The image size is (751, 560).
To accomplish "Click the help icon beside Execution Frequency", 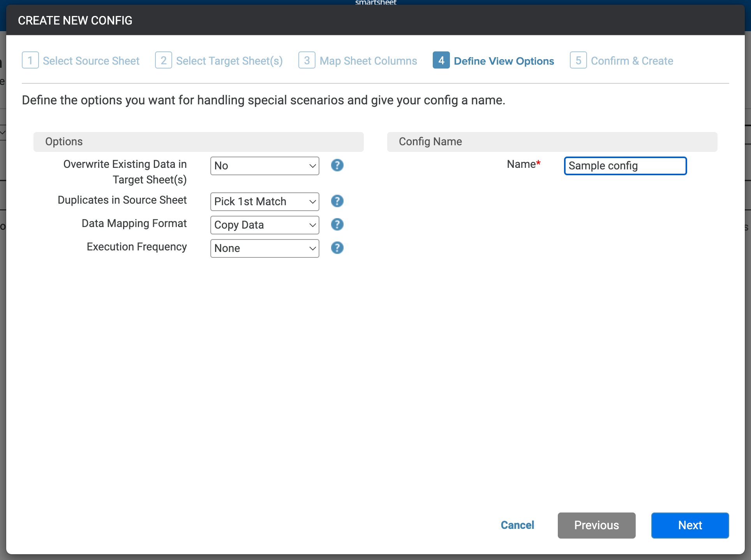I will (337, 248).
